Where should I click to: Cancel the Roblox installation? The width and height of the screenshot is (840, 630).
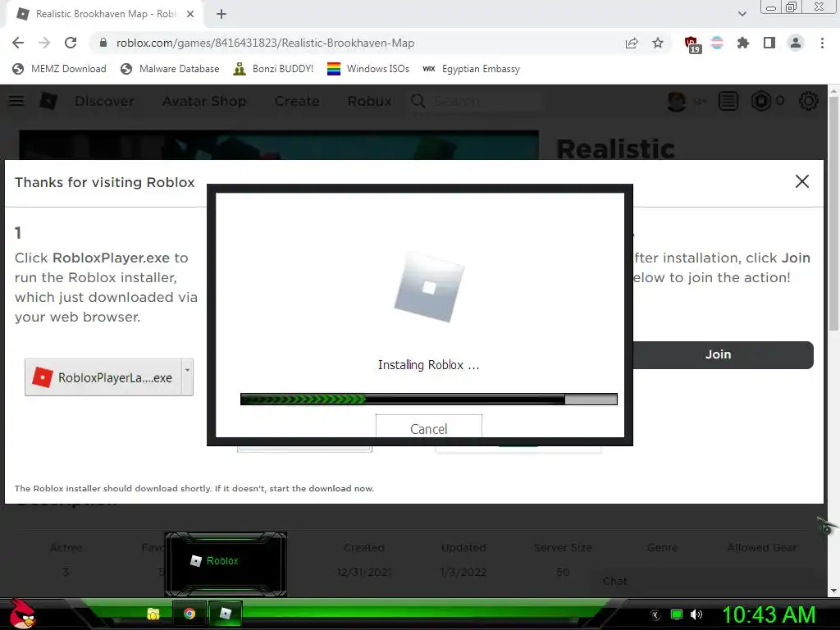click(428, 427)
